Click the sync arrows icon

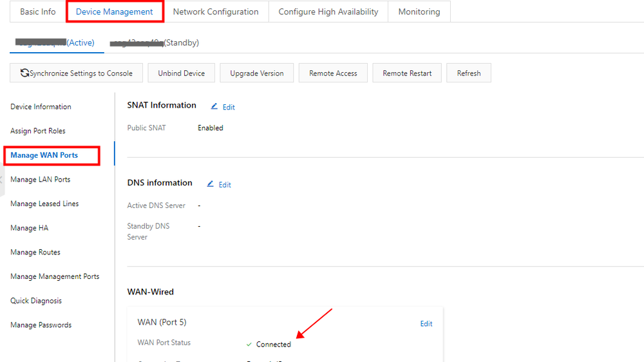[x=24, y=73]
